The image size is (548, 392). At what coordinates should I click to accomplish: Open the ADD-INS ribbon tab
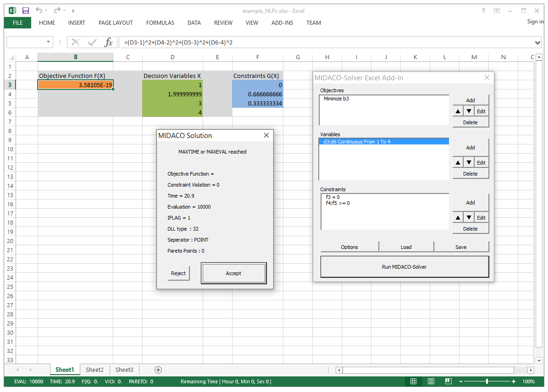282,23
